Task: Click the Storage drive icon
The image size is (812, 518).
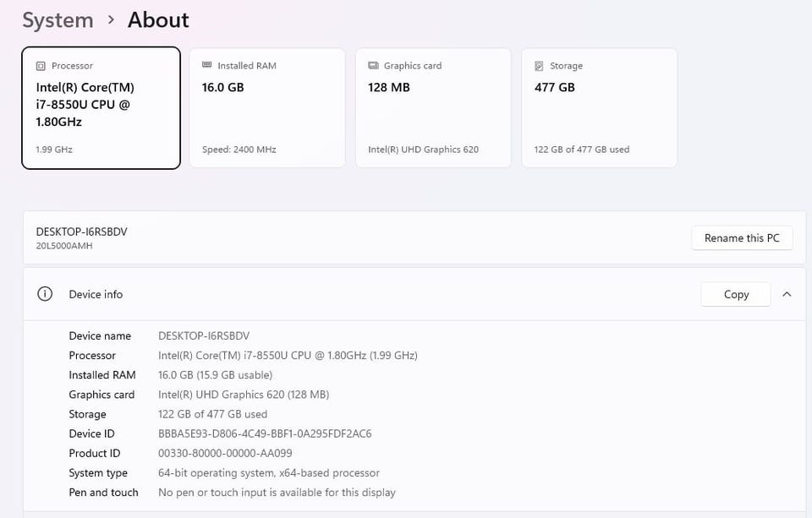Action: (x=539, y=66)
